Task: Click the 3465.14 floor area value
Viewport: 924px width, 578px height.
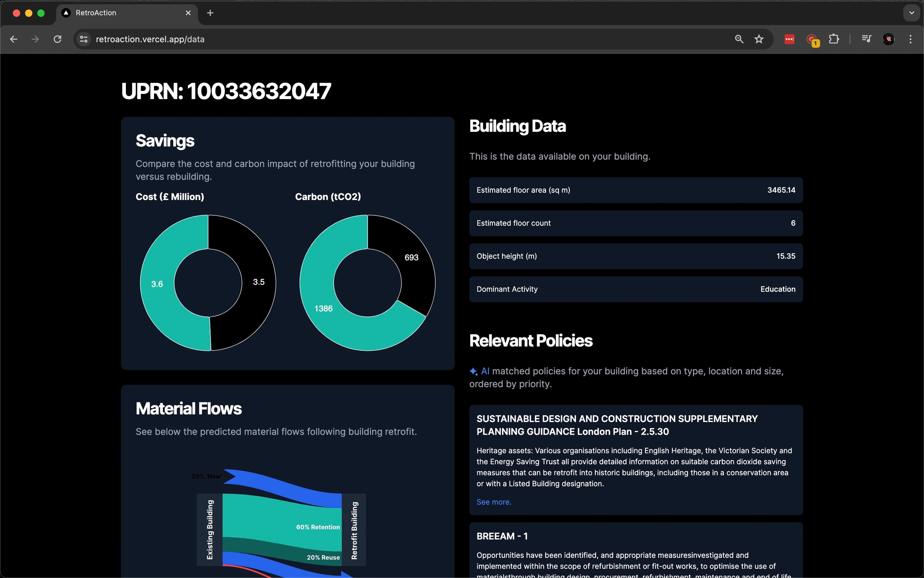Action: point(781,190)
